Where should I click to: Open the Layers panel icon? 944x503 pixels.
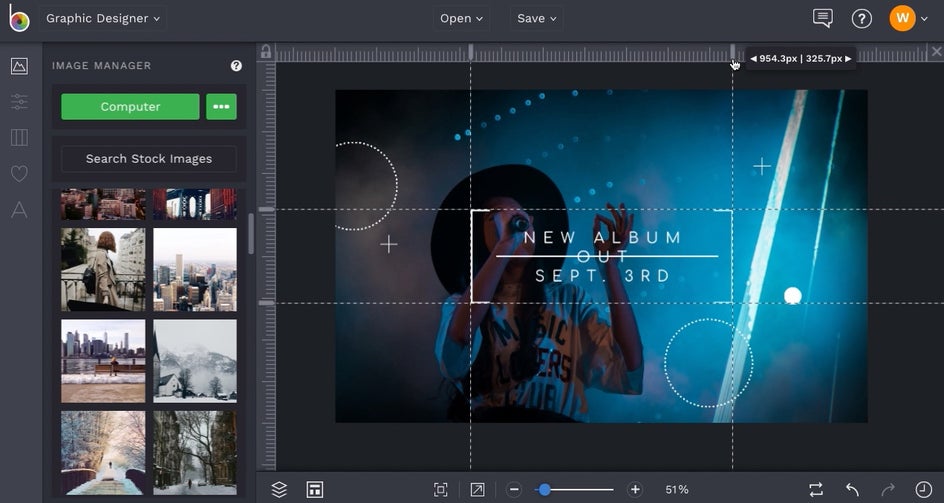[x=279, y=489]
